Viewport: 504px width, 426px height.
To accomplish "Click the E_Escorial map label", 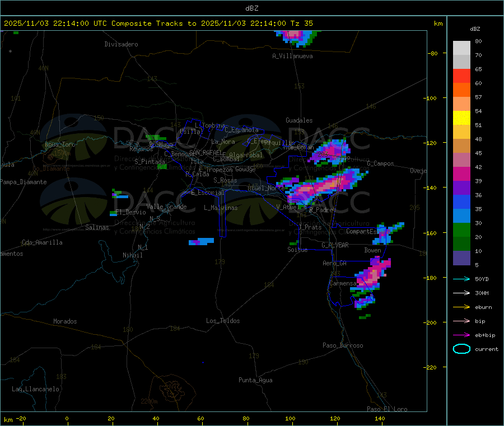I will [208, 193].
